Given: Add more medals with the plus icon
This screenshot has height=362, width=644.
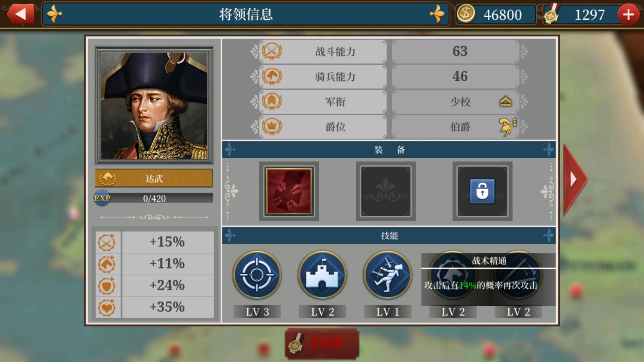Looking at the screenshot, I should point(628,15).
